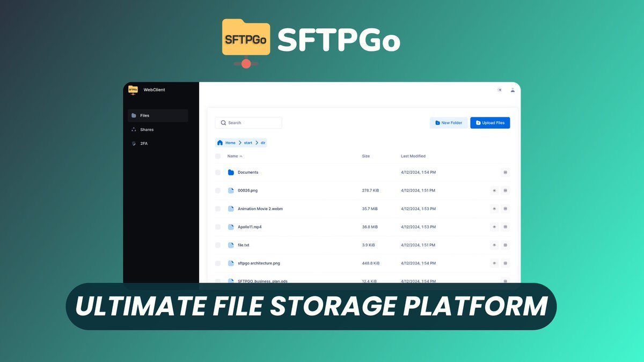Viewport: 644px width, 362px height.
Task: Preview Animation Movie 2.webm using its eye icon
Action: tap(494, 209)
